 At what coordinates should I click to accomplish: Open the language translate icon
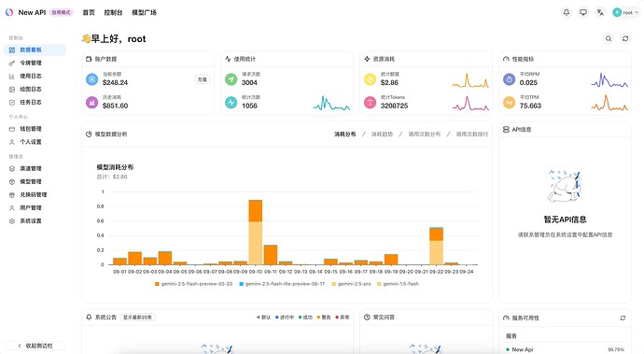point(600,12)
